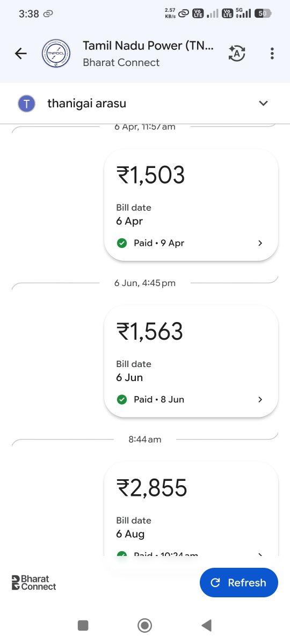Image resolution: width=290 pixels, height=644 pixels.
Task: Tap green paid checkmark for 8 Jun
Action: [x=122, y=399]
